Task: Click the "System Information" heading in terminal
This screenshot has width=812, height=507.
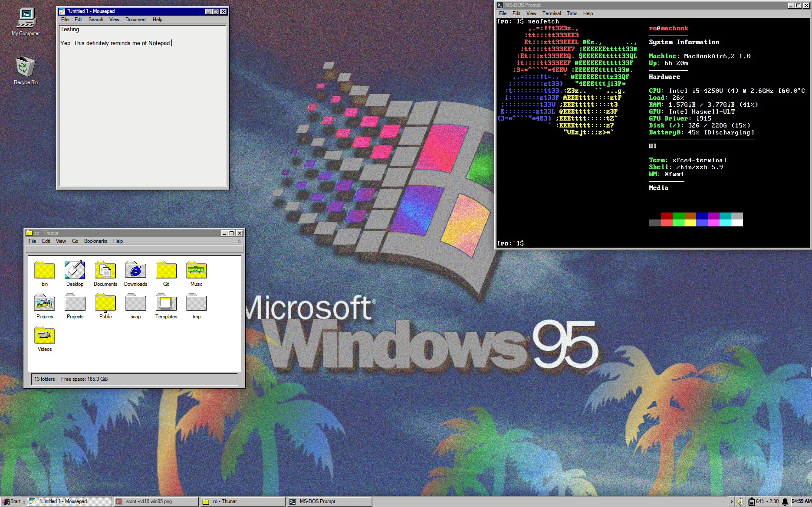Action: point(684,42)
